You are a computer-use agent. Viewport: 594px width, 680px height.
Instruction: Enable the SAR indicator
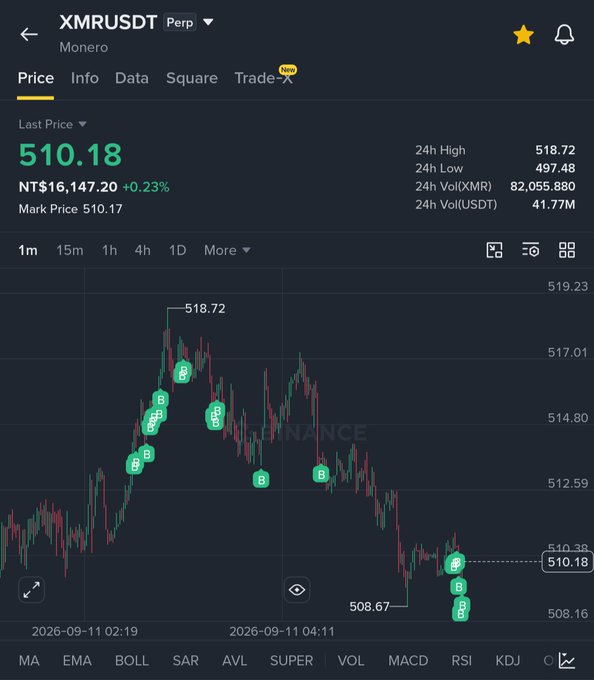[186, 660]
